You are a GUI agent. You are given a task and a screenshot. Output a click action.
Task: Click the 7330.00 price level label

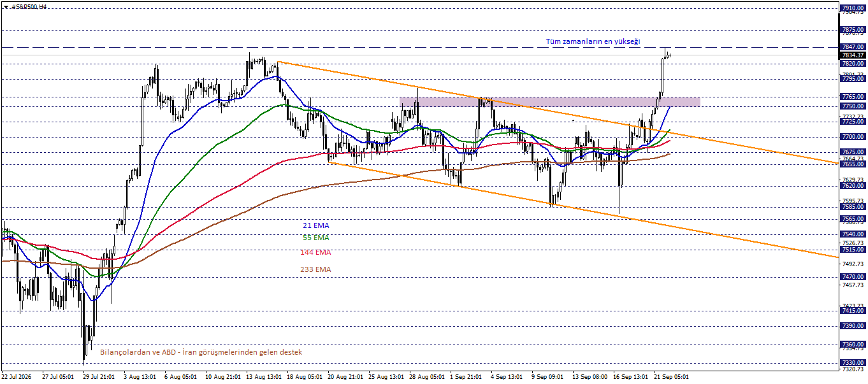853,362
